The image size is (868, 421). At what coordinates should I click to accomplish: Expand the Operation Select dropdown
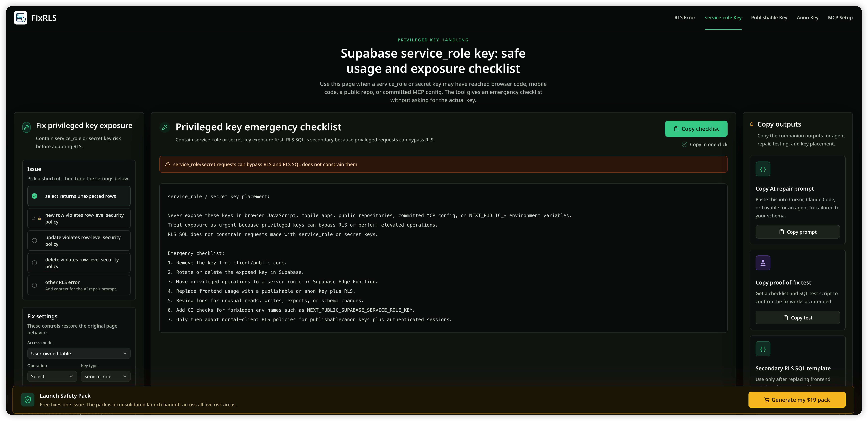(x=52, y=376)
